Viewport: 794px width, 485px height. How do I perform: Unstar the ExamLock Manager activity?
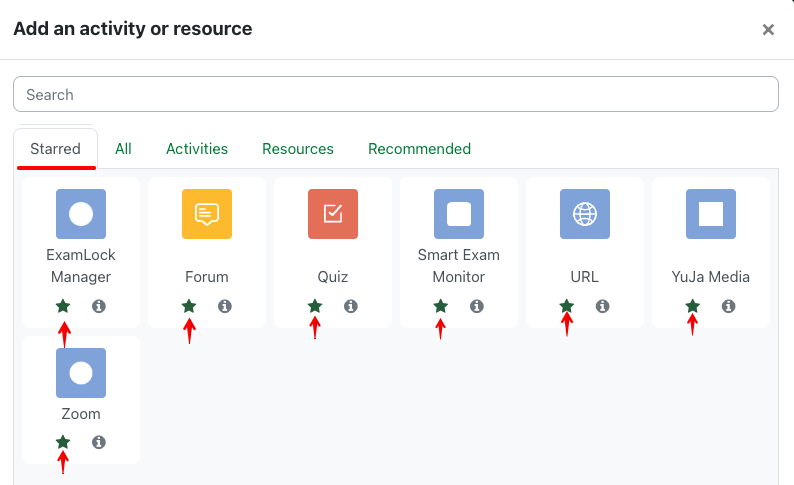coord(63,306)
